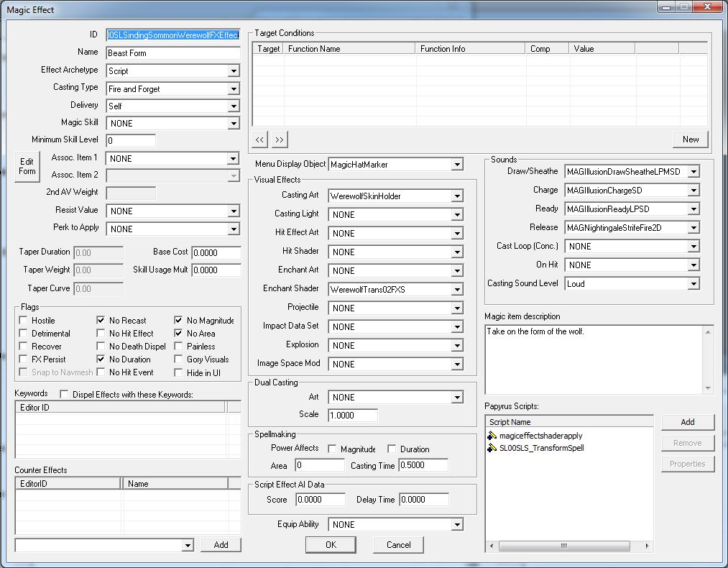The width and height of the screenshot is (728, 568).
Task: Enable No Hit Event checkbox
Action: click(x=101, y=372)
